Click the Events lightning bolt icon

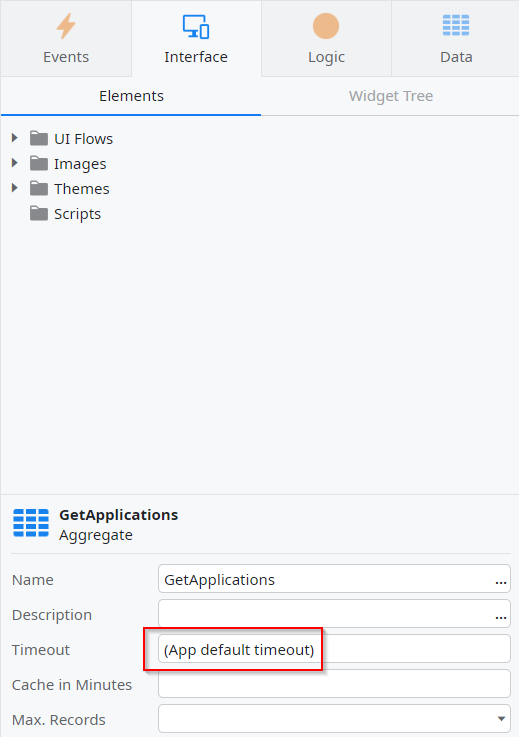click(x=66, y=26)
